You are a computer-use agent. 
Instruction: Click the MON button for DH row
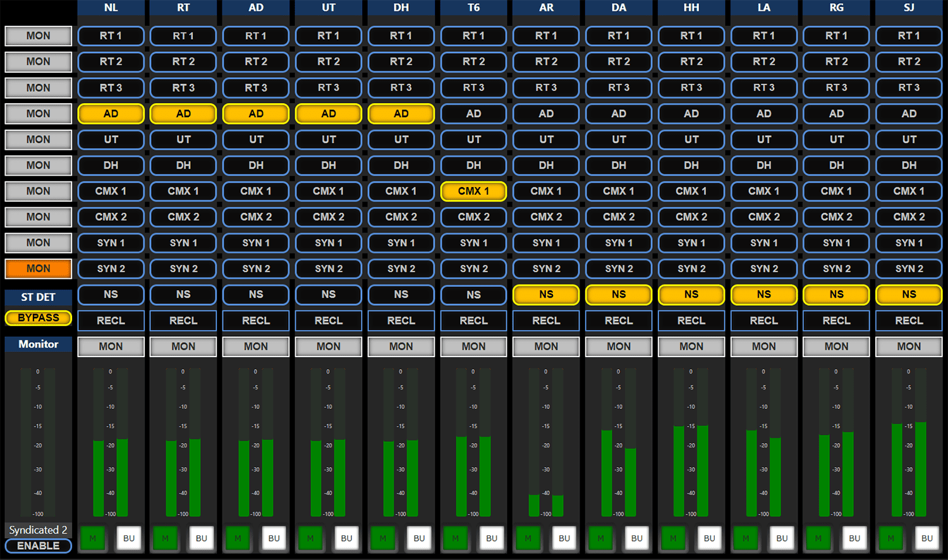39,166
